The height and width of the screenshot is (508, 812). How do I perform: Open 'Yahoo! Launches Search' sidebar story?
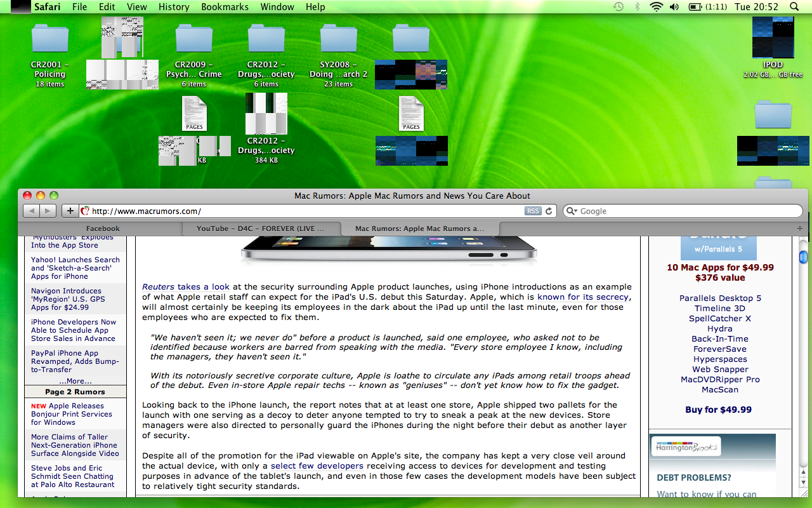[75, 268]
